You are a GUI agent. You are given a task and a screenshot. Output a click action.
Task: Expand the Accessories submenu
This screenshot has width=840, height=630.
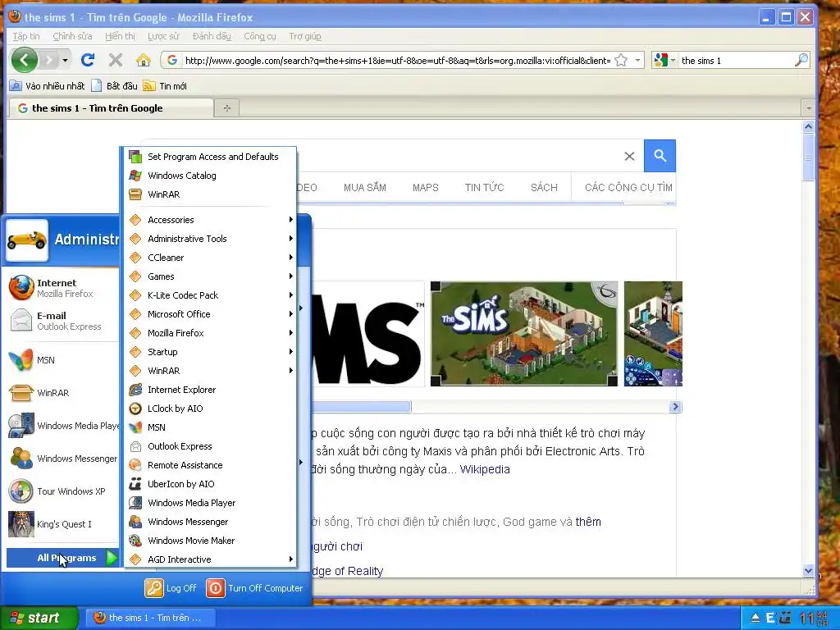pyautogui.click(x=209, y=220)
